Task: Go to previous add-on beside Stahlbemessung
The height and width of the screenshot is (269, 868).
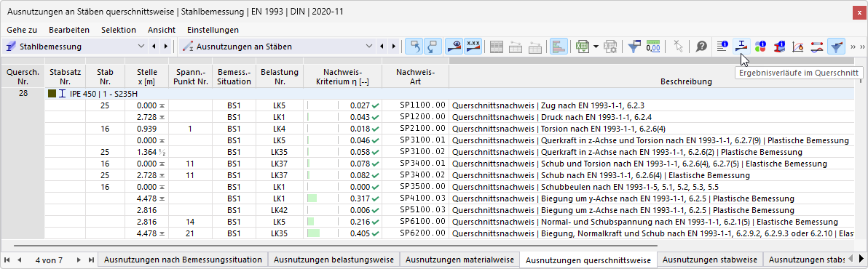Action: (x=154, y=47)
